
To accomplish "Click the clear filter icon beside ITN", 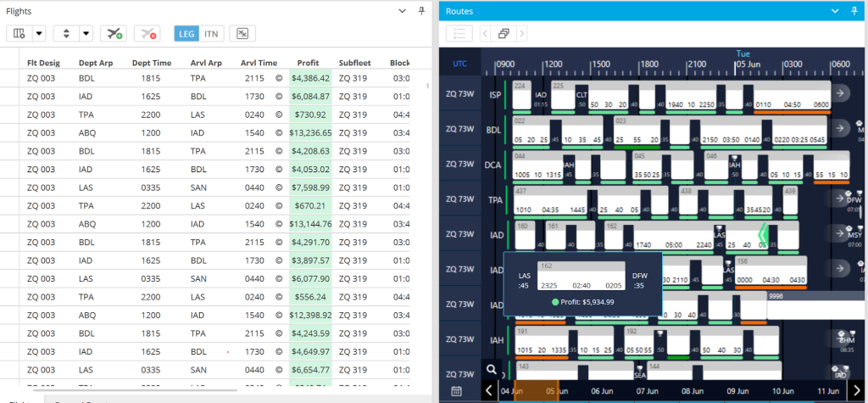I will pos(243,34).
